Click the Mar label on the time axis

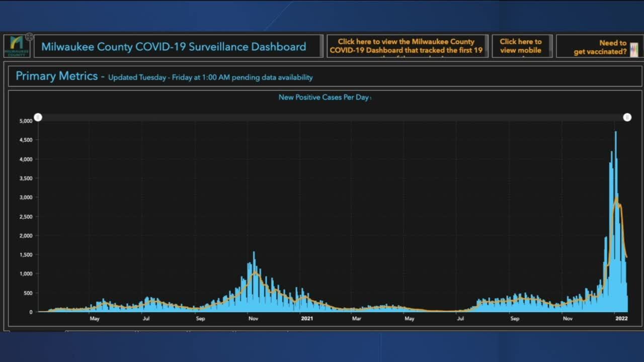coord(356,318)
